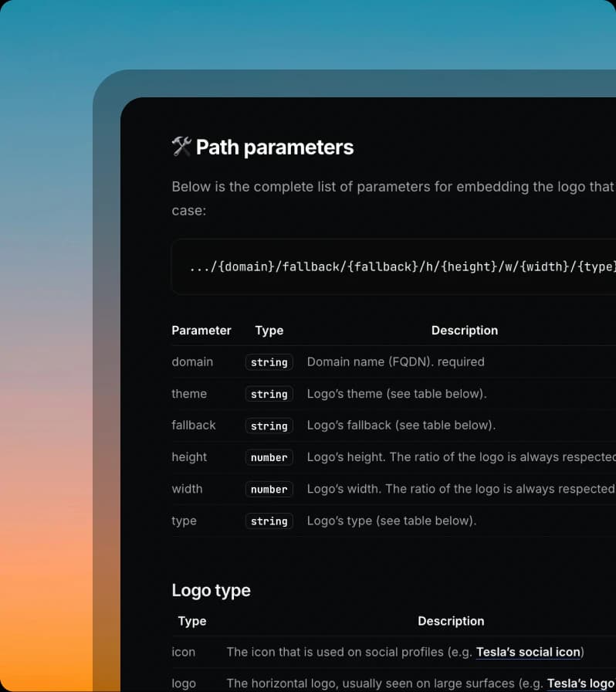This screenshot has height=692, width=616.
Task: Select the logo row in Logo type table
Action: [x=394, y=680]
